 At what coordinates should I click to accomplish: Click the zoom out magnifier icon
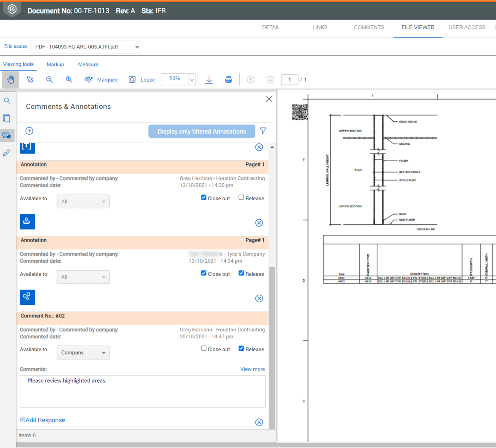coord(49,79)
